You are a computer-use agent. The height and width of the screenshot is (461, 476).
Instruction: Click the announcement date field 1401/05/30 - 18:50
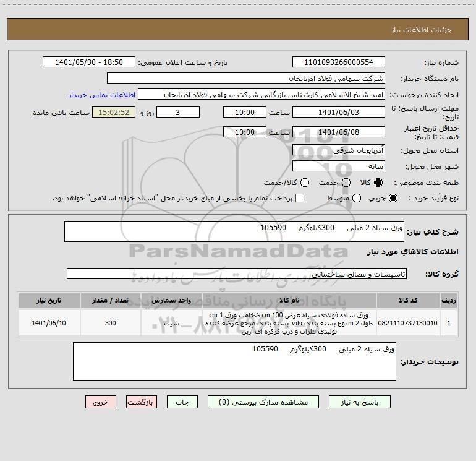tap(88, 62)
